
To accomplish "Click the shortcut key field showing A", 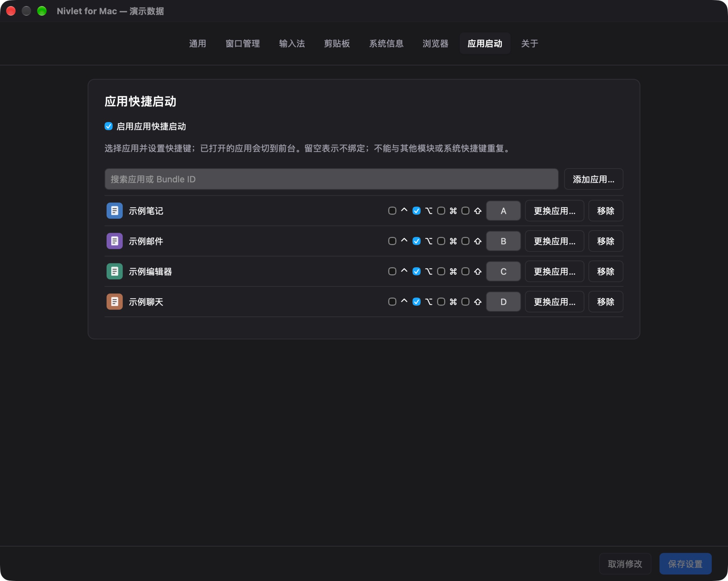I will point(503,211).
